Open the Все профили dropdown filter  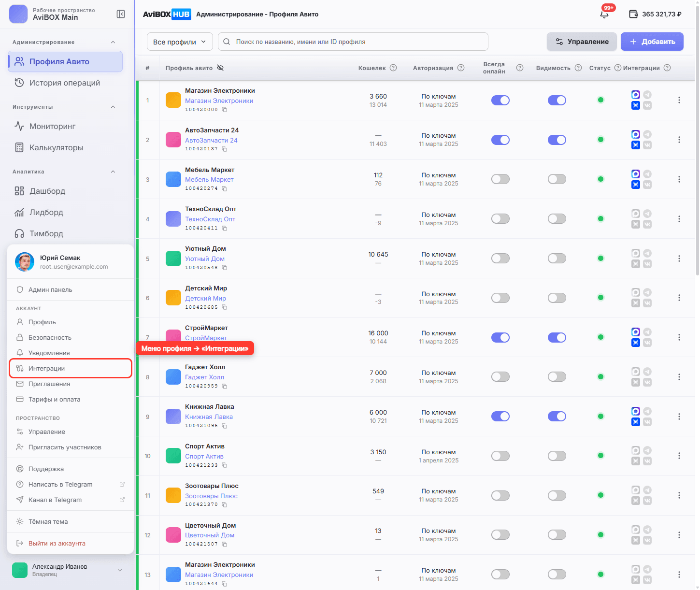point(180,42)
